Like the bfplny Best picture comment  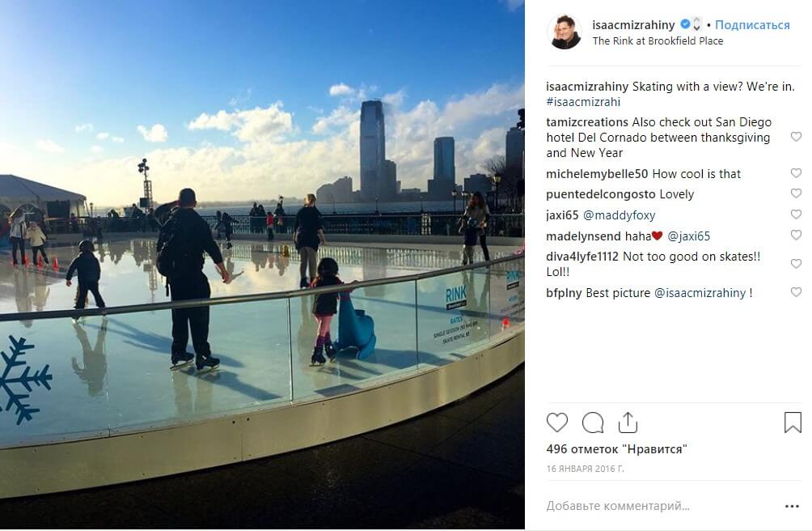point(796,292)
